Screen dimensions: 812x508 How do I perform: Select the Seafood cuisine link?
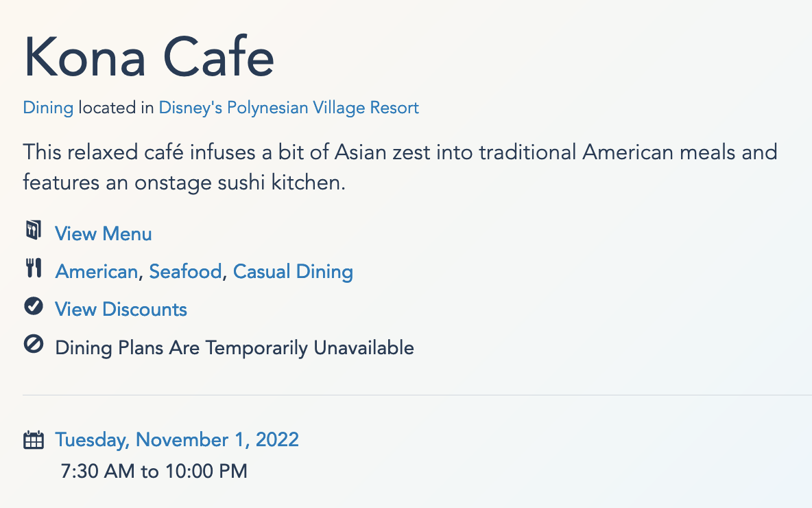185,272
